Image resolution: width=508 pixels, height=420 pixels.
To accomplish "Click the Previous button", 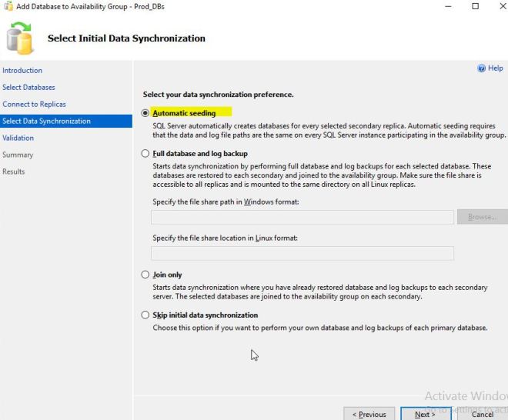I will click(369, 414).
